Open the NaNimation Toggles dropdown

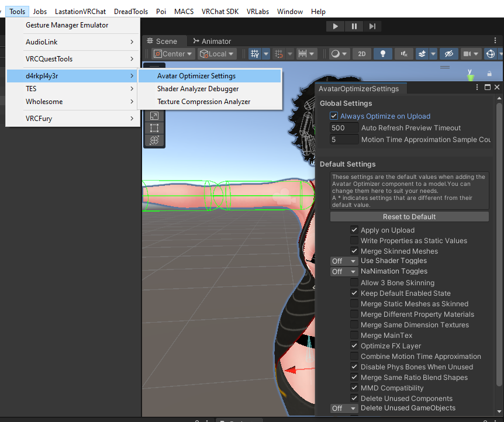[344, 272]
